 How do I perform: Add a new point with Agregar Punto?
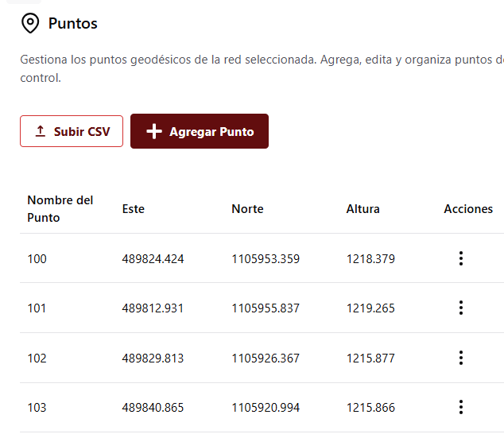click(x=200, y=131)
